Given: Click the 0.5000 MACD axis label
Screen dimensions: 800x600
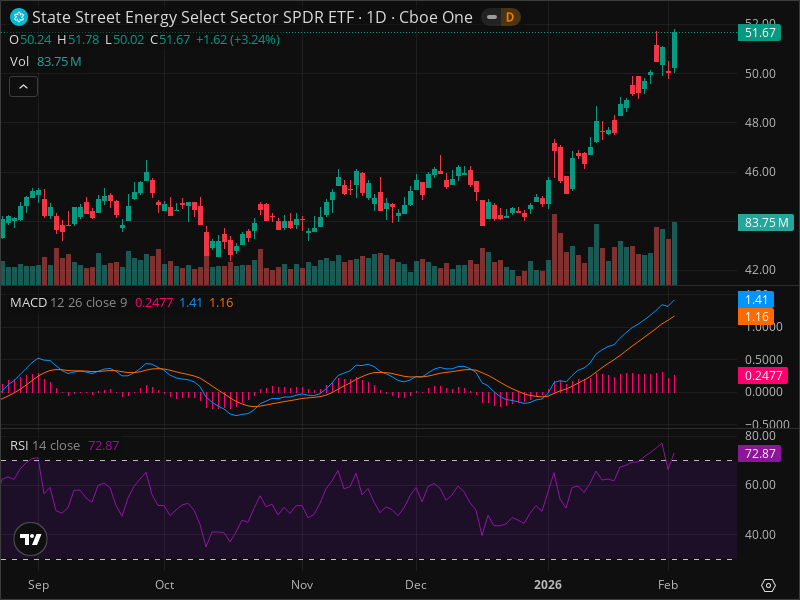Looking at the screenshot, I should pyautogui.click(x=763, y=360).
